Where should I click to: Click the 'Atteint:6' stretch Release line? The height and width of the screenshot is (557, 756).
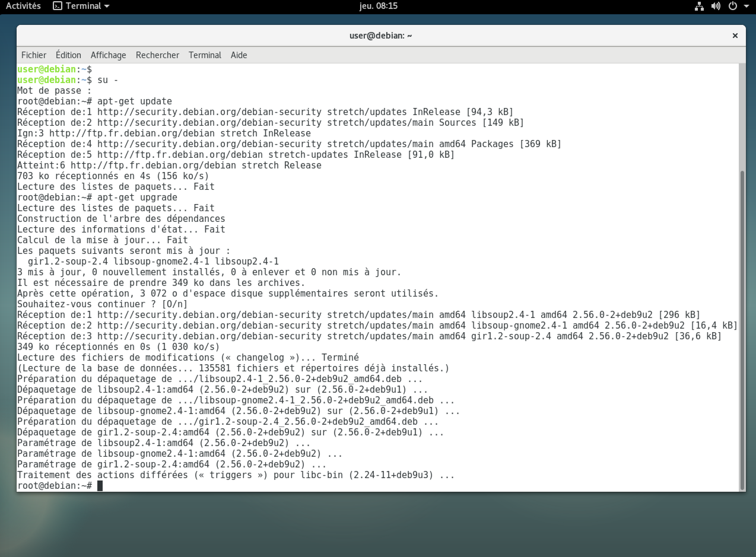point(169,165)
